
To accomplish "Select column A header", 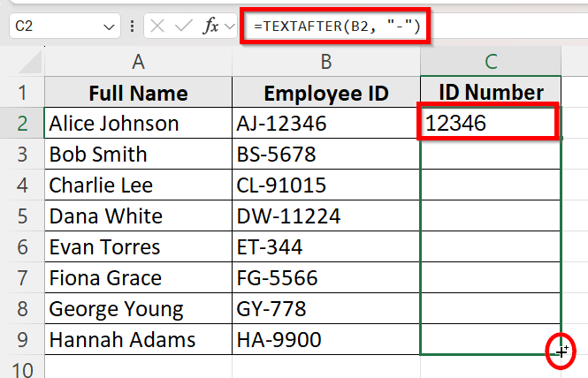I will [x=138, y=62].
